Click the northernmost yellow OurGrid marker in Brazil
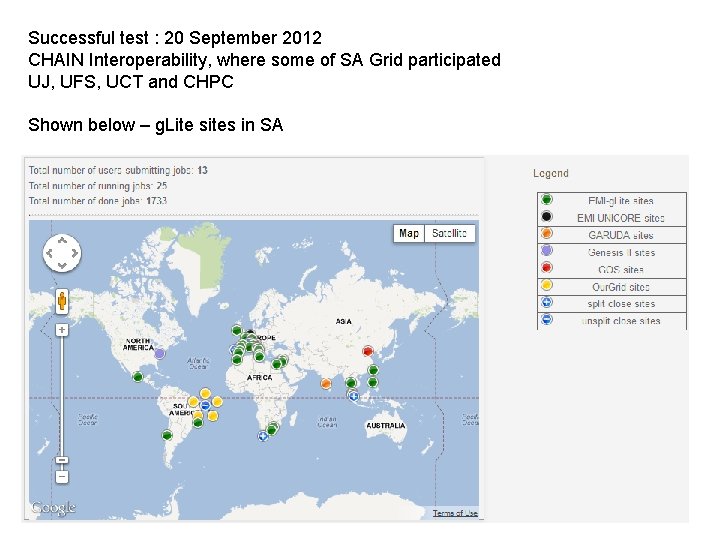The width and height of the screenshot is (720, 540). [205, 394]
